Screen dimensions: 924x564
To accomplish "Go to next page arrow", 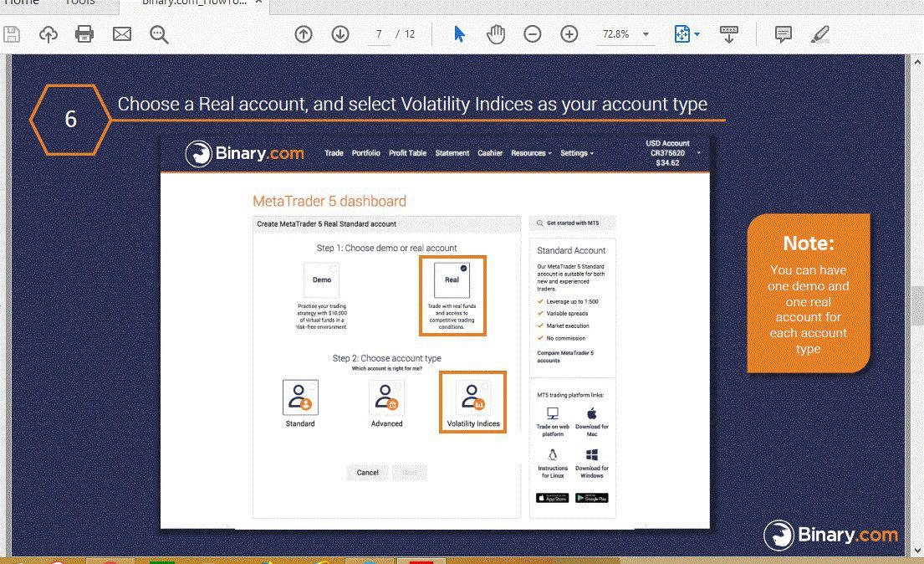I will coord(340,34).
